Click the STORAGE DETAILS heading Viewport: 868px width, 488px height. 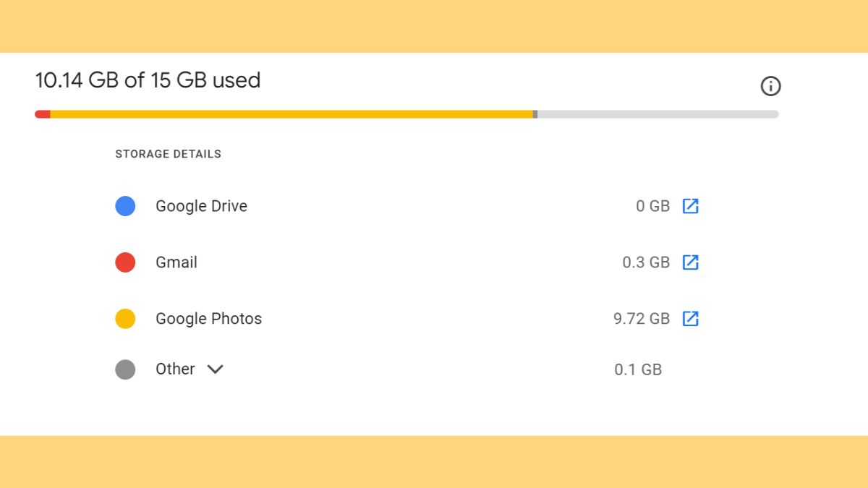168,154
